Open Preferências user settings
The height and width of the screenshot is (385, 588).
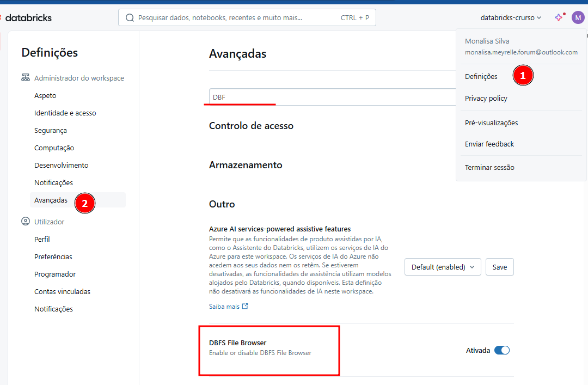click(x=53, y=256)
